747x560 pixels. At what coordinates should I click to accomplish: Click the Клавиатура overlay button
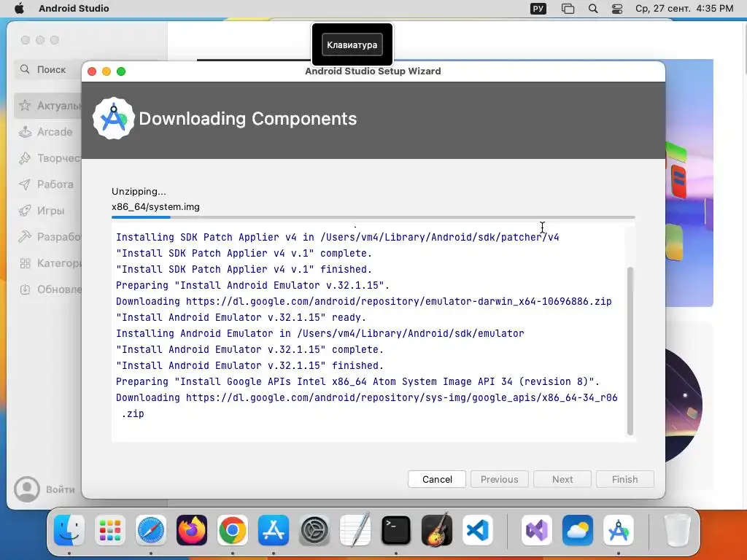pyautogui.click(x=352, y=44)
